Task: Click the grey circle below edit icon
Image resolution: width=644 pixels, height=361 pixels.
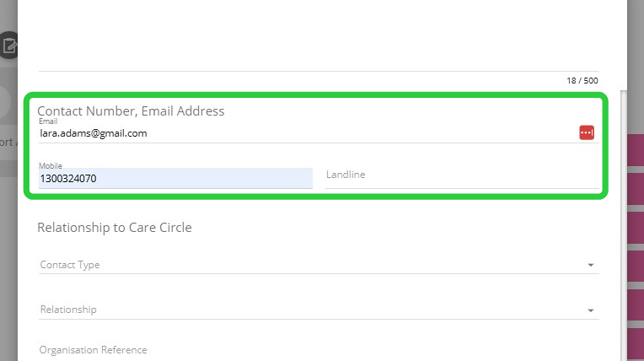Action: [x=7, y=102]
